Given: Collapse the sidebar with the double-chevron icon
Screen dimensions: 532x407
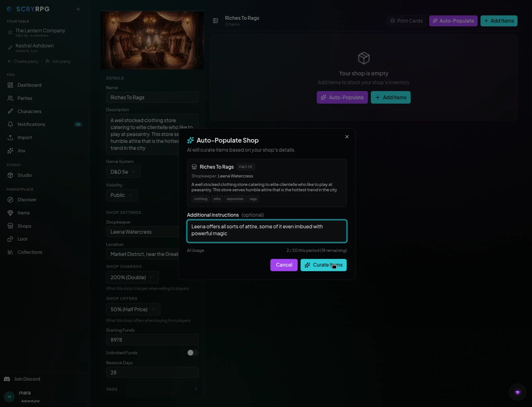Looking at the screenshot, I should 78,9.
